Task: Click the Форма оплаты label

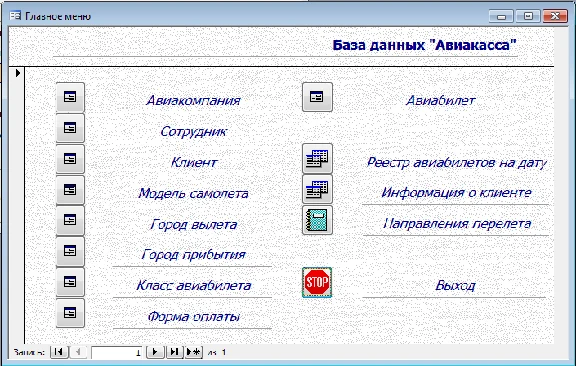Action: [x=194, y=316]
